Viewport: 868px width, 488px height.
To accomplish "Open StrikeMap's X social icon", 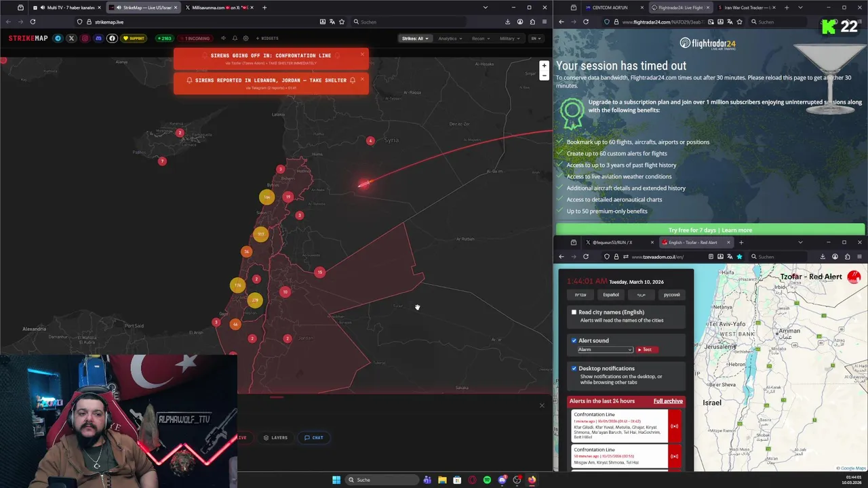I will (x=71, y=38).
